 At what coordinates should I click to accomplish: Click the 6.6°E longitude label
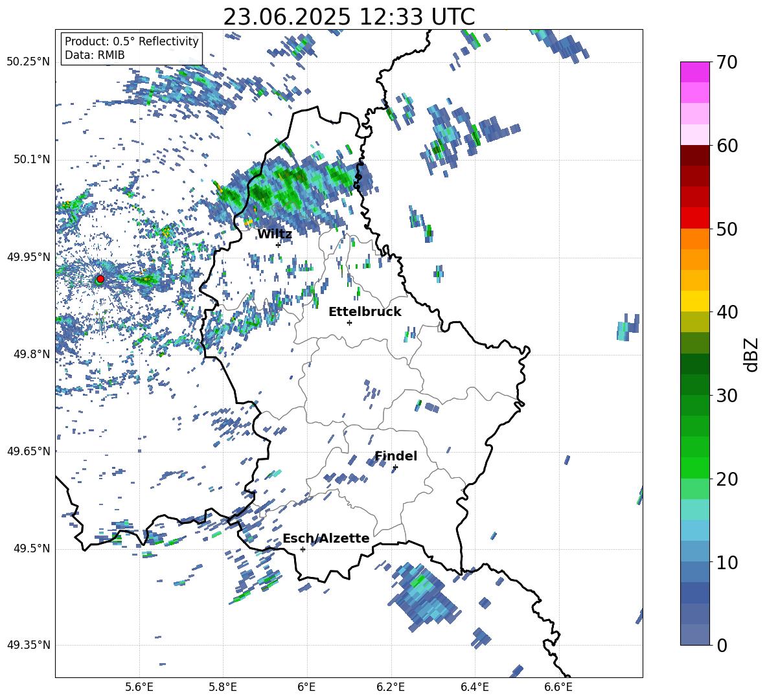[x=558, y=687]
